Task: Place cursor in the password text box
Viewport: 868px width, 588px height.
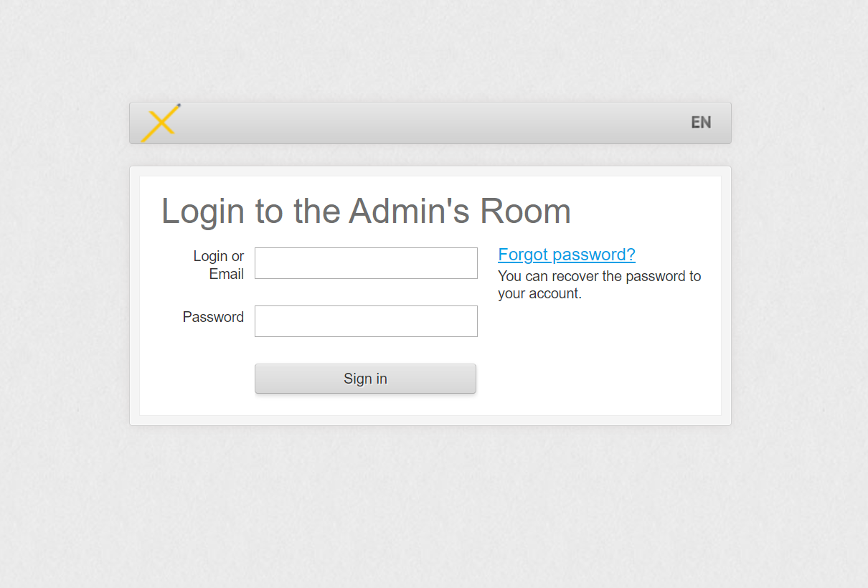Action: [x=366, y=321]
